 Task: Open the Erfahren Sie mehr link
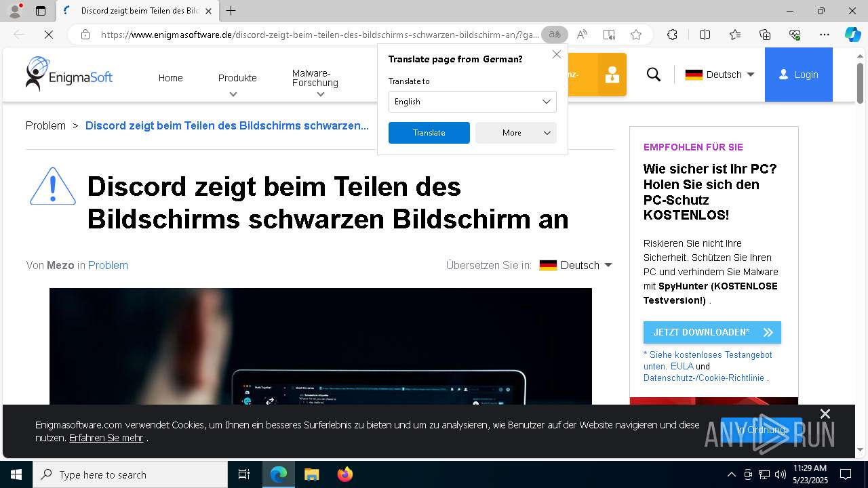[x=106, y=438]
